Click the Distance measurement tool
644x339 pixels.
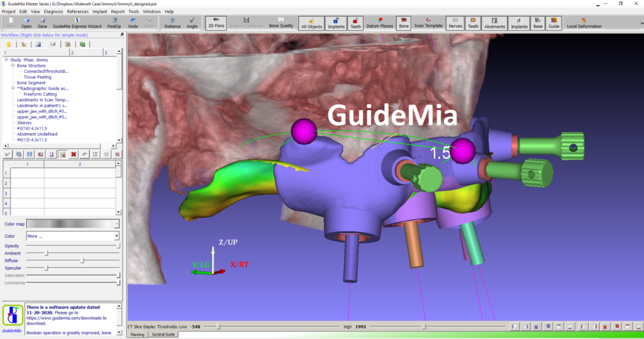[x=172, y=23]
